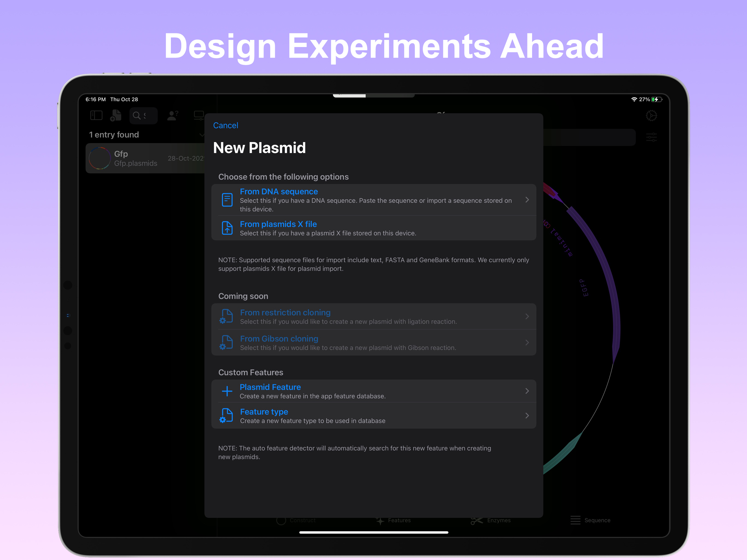Screen dimensions: 747x560
Task: Click the New Plasmid heading
Action: point(259,148)
